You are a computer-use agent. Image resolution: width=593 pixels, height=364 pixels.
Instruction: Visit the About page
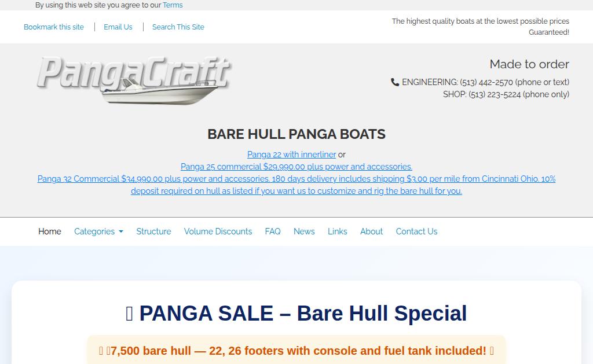(371, 231)
